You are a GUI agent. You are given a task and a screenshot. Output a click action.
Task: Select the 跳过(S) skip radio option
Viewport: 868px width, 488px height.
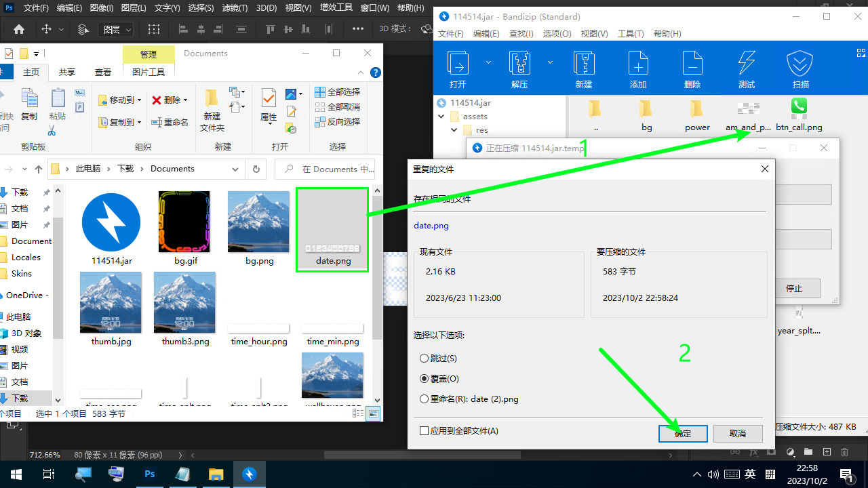[425, 359]
